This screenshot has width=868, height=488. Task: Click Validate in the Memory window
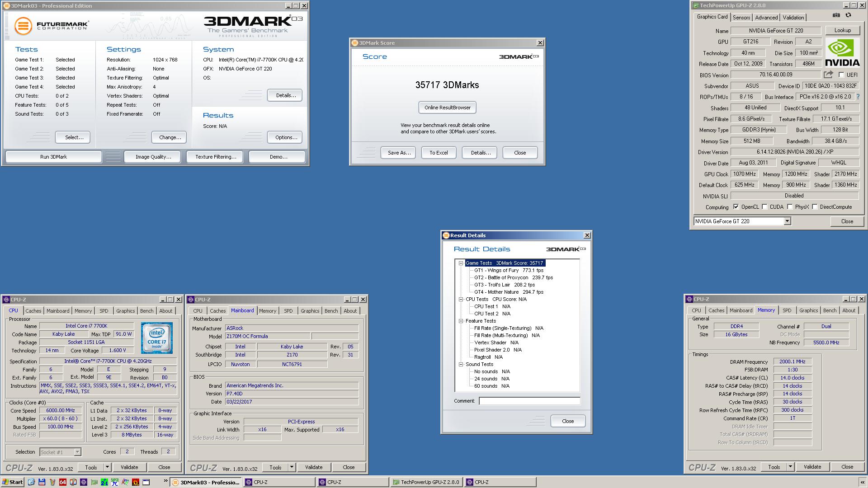pyautogui.click(x=812, y=467)
